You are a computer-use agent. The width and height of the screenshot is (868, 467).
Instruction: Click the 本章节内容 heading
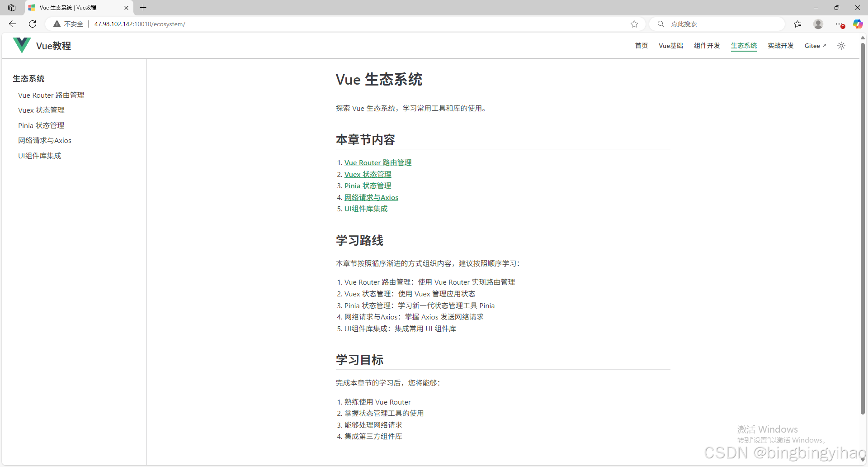(x=365, y=139)
